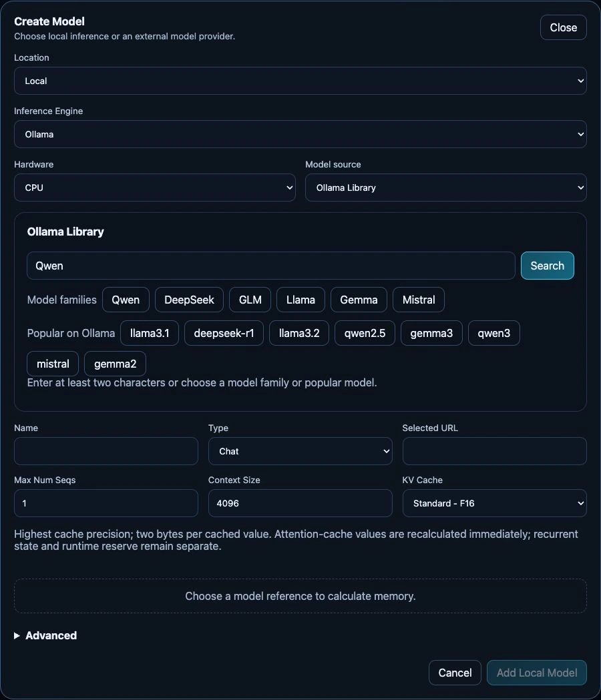This screenshot has width=601, height=700.
Task: Open the KV Cache dropdown
Action: point(495,503)
